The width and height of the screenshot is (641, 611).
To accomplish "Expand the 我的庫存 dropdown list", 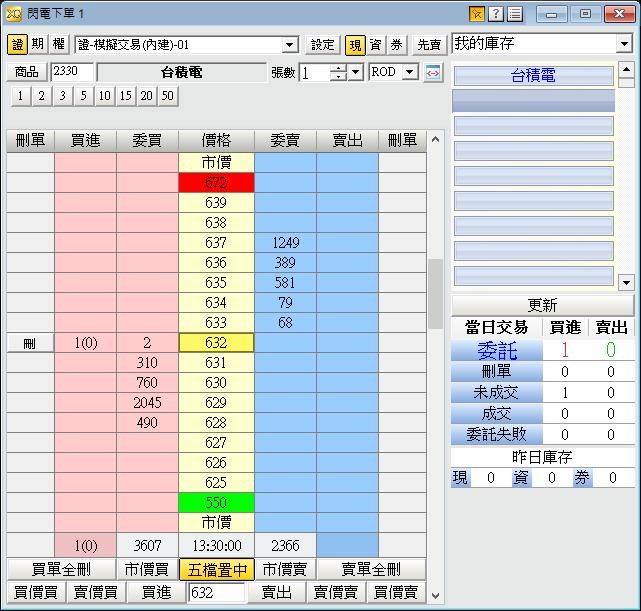I will point(624,45).
